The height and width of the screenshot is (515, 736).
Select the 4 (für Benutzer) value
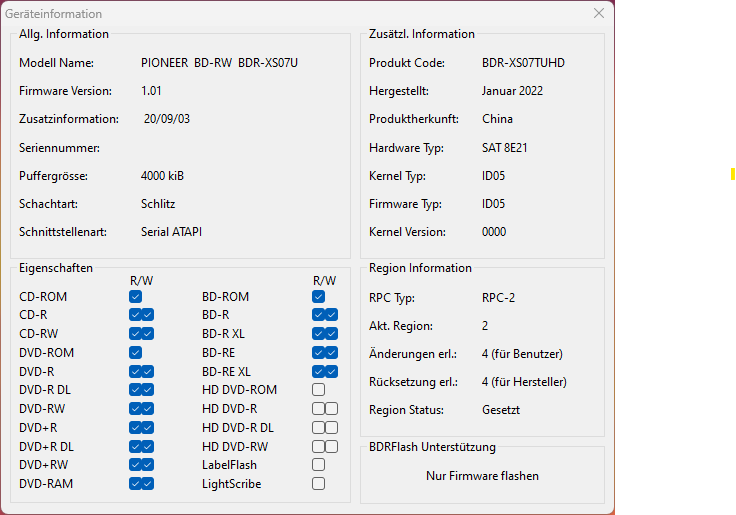[x=522, y=354]
